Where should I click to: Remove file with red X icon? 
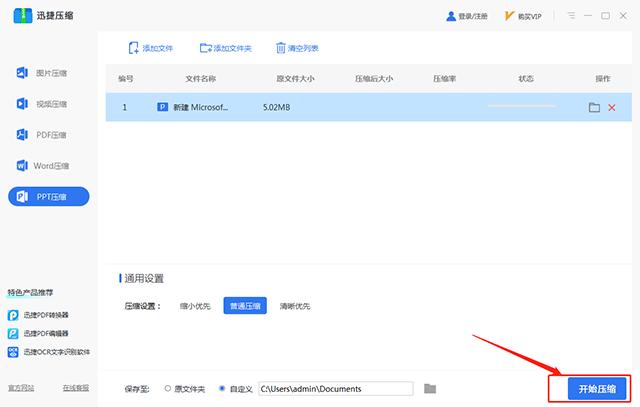tap(612, 108)
